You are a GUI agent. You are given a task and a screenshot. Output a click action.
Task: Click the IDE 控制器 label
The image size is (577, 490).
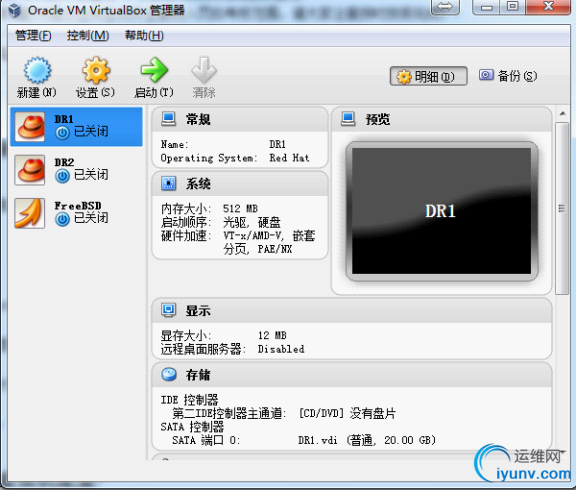pos(189,400)
